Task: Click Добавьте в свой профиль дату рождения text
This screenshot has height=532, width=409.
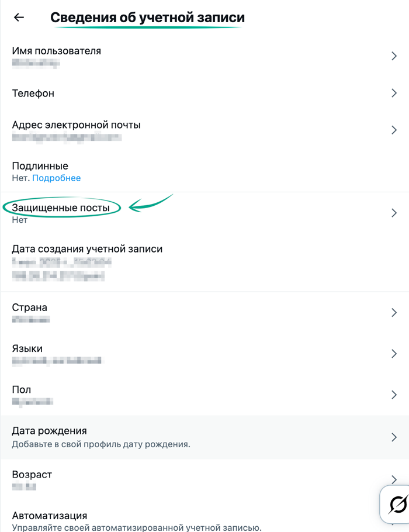Action: [x=101, y=444]
